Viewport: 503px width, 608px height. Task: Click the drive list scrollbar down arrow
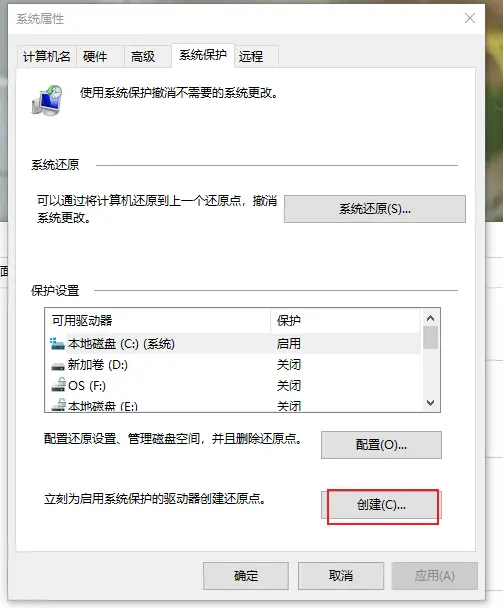pos(430,403)
